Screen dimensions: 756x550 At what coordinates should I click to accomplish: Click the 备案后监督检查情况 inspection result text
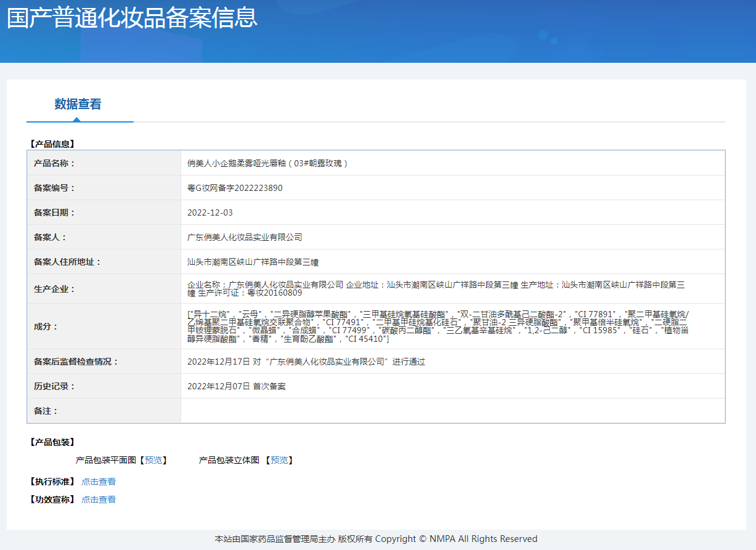pyautogui.click(x=306, y=362)
